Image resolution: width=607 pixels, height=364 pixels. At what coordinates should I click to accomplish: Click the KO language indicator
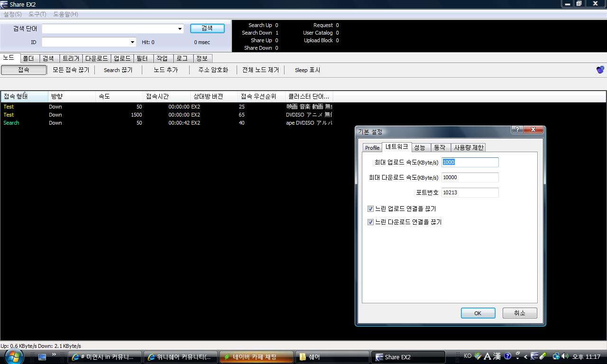point(468,356)
